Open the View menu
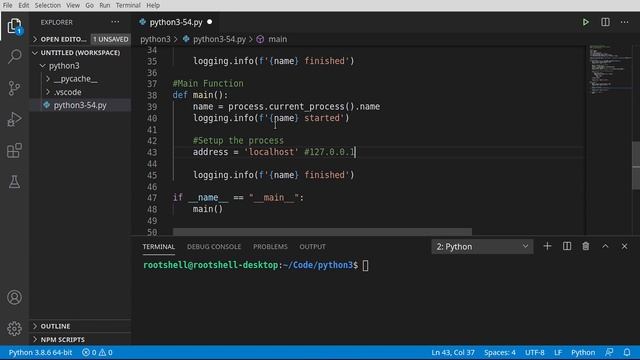Viewport: 640px width, 360px height. (x=73, y=5)
